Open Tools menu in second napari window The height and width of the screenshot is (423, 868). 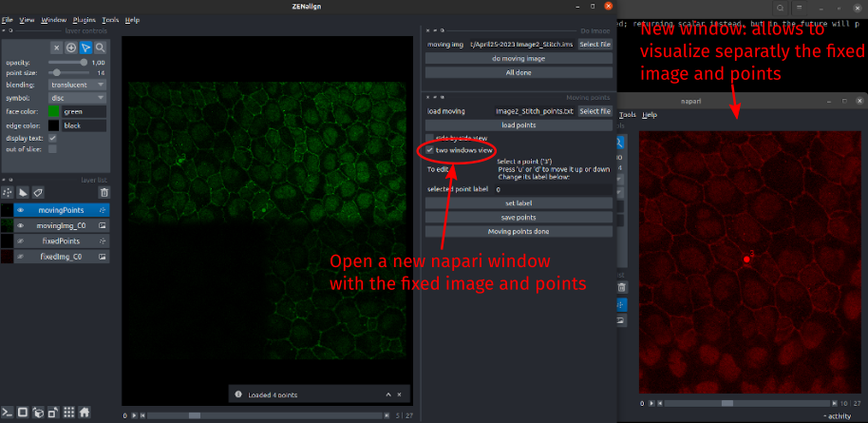pyautogui.click(x=628, y=115)
